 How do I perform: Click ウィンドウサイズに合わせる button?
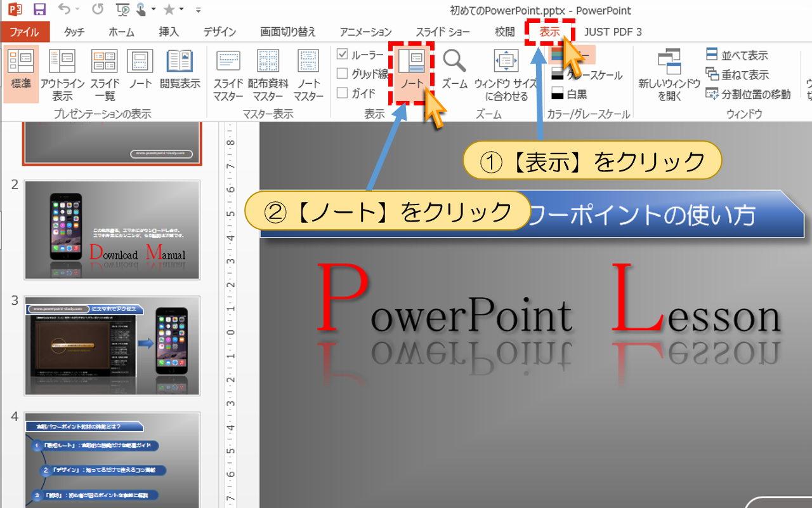[x=506, y=74]
